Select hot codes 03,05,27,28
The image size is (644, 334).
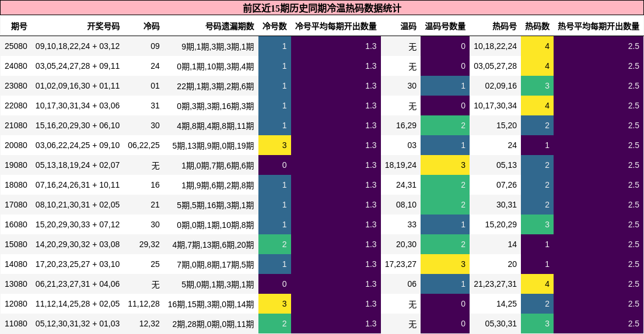coord(495,66)
